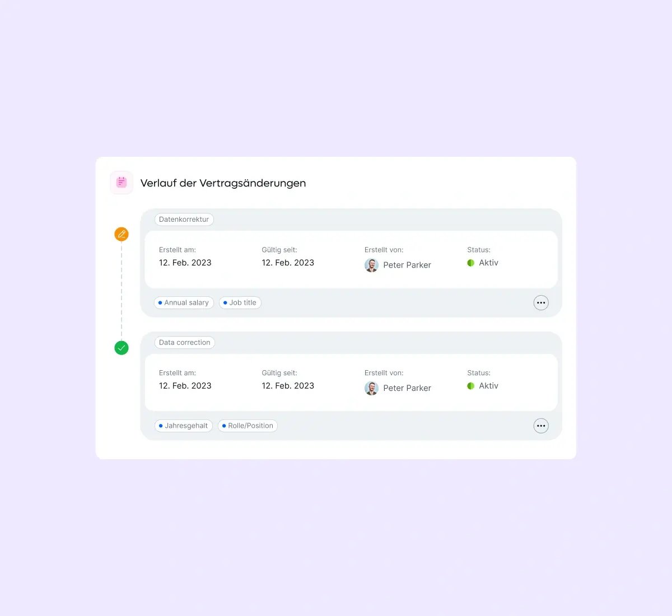The height and width of the screenshot is (616, 672).
Task: Click the Verlauf der Vertragsänderungen heading
Action: coord(223,183)
